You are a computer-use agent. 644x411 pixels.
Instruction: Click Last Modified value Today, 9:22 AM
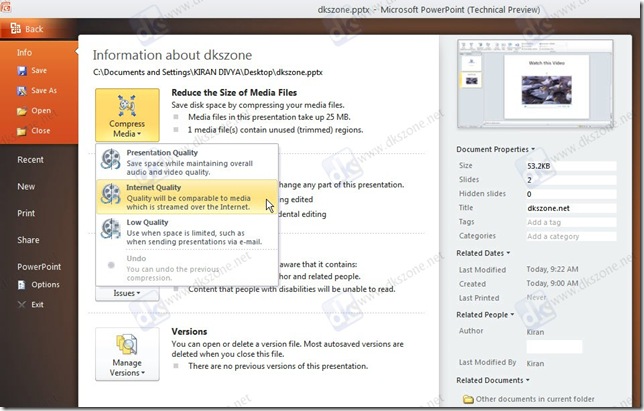click(x=552, y=269)
